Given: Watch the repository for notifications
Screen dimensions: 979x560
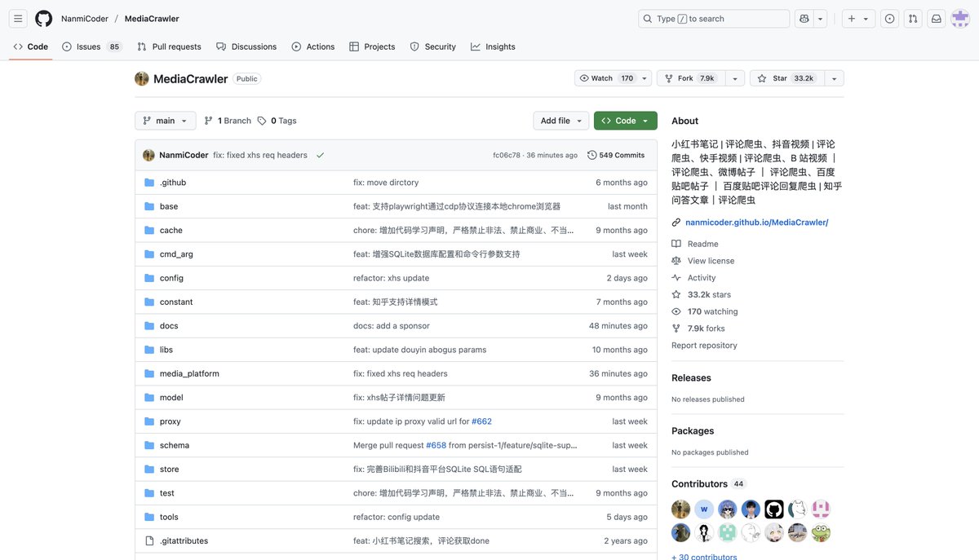Looking at the screenshot, I should (614, 78).
